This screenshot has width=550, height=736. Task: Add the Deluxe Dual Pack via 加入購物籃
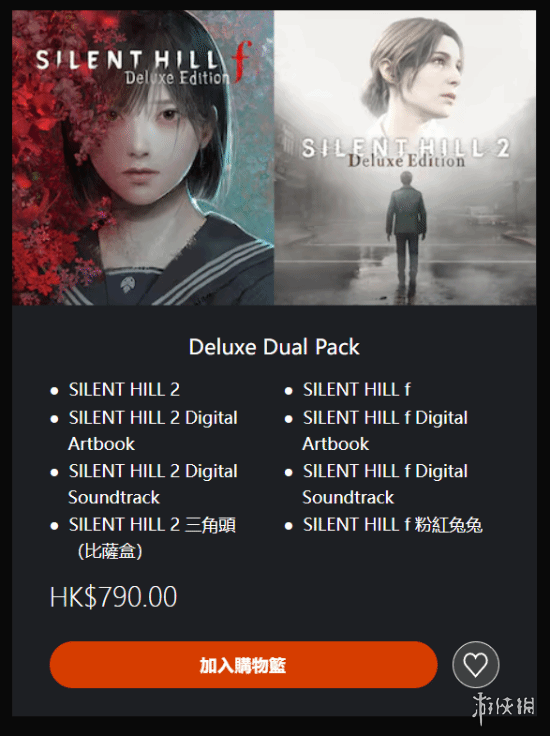(x=244, y=665)
